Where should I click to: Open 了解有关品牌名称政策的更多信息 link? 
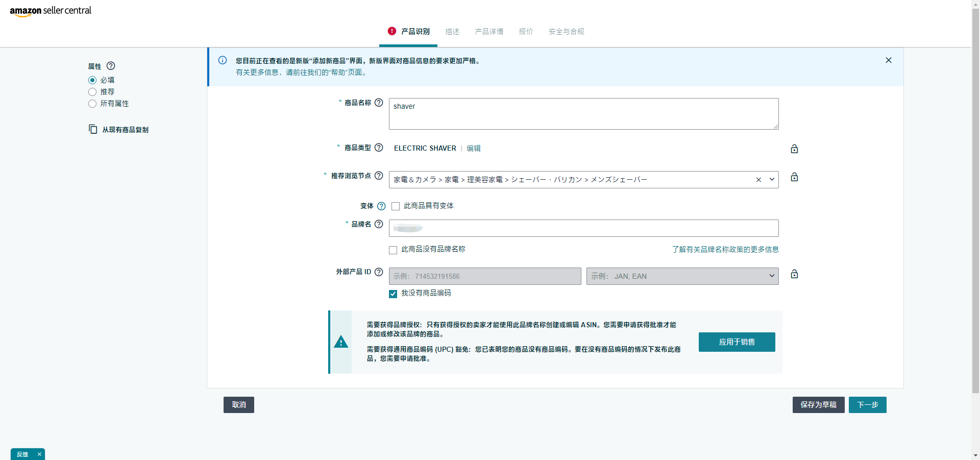coord(725,250)
